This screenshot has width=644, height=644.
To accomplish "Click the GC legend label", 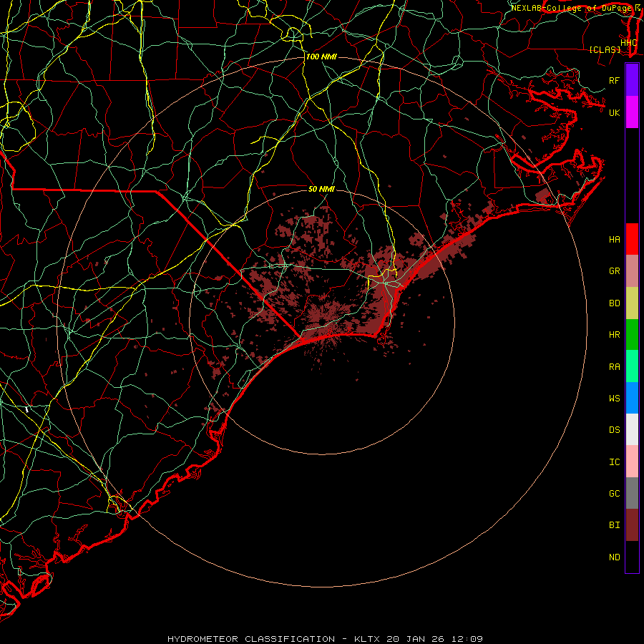I will tap(615, 493).
